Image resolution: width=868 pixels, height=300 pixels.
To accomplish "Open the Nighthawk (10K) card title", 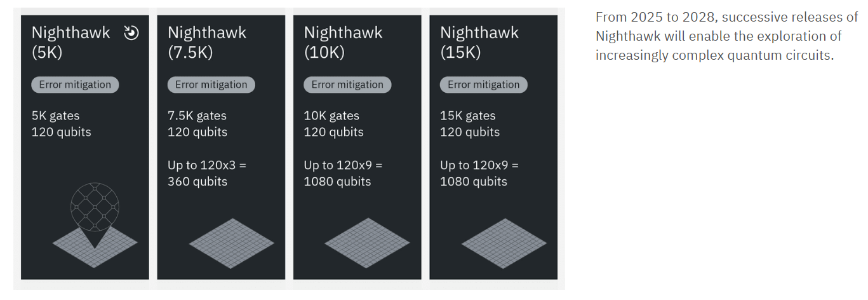I will pyautogui.click(x=343, y=42).
